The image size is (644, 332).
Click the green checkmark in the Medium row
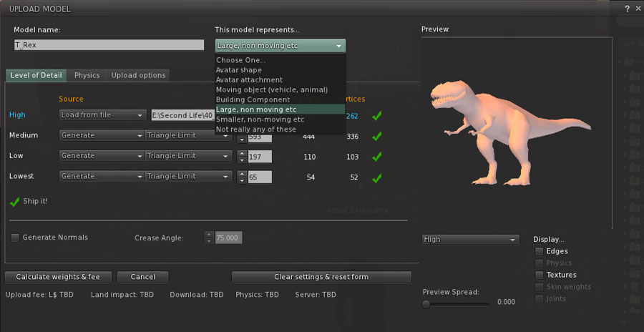[377, 135]
